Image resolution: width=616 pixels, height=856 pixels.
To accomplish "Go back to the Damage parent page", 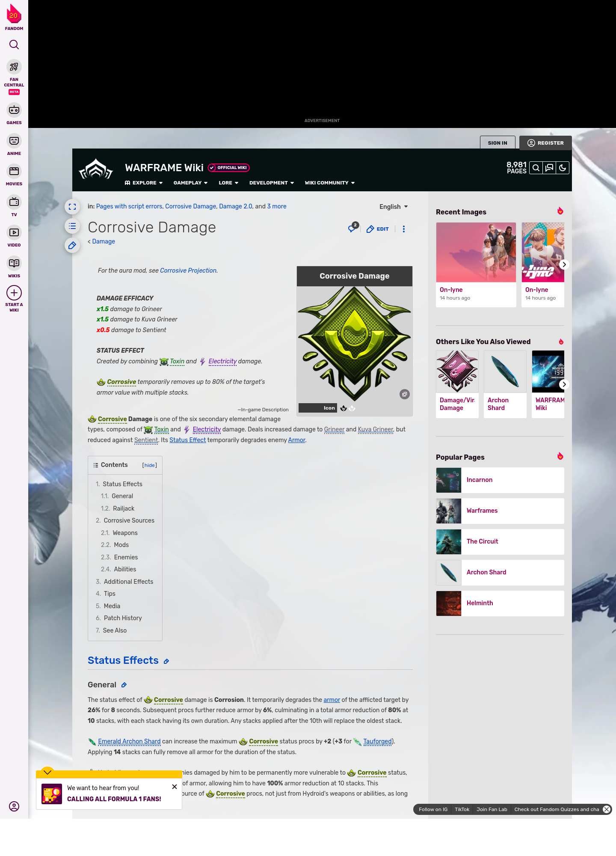I will pyautogui.click(x=104, y=241).
